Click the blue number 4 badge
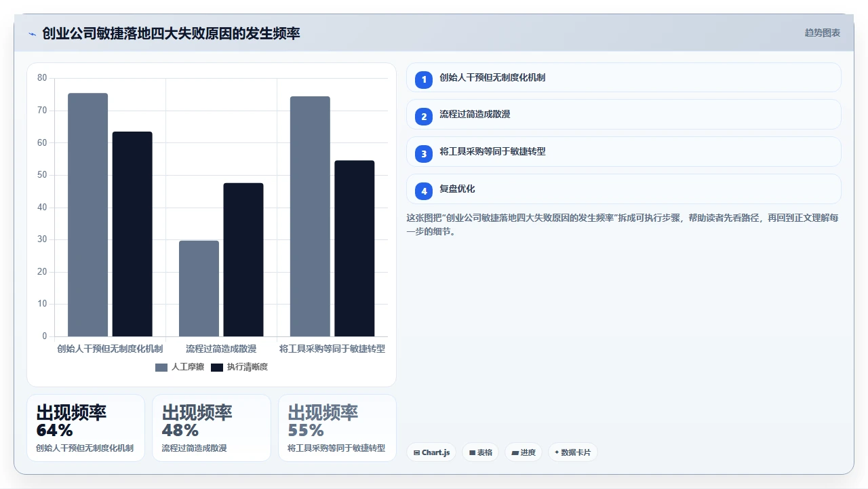 (424, 191)
